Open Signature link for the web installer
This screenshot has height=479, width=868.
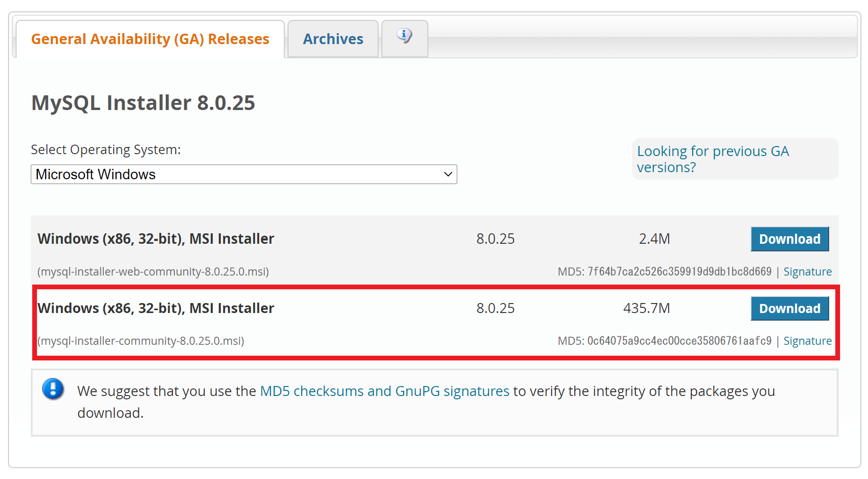808,272
